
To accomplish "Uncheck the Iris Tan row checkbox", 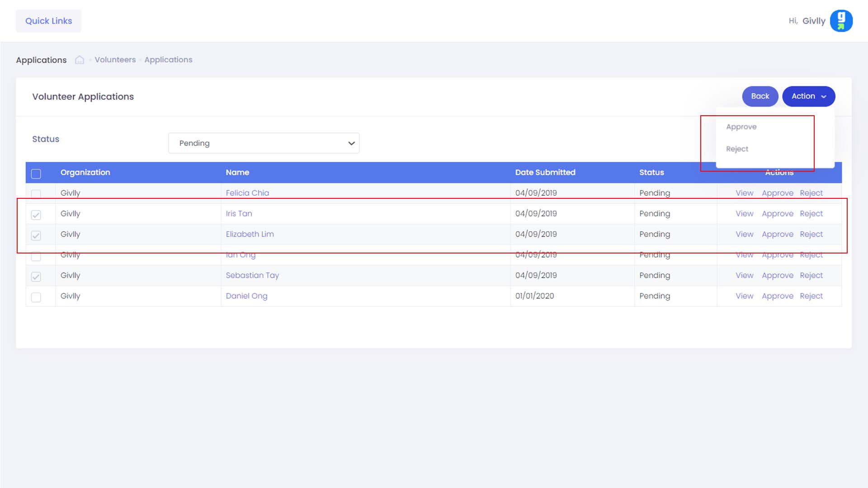I will pyautogui.click(x=36, y=215).
